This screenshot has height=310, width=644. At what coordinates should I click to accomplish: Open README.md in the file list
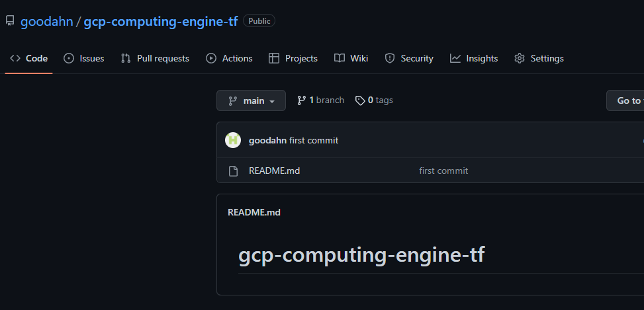[x=275, y=171]
